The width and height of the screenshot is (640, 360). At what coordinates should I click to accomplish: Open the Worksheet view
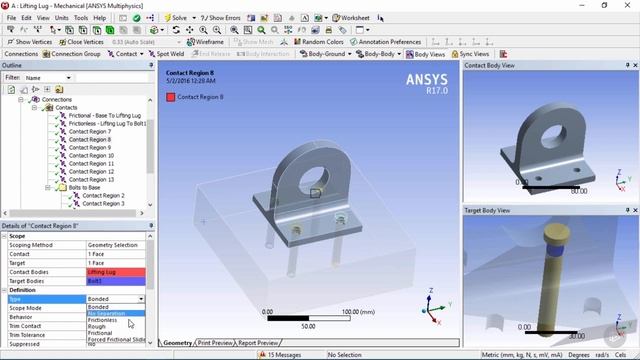coord(351,18)
